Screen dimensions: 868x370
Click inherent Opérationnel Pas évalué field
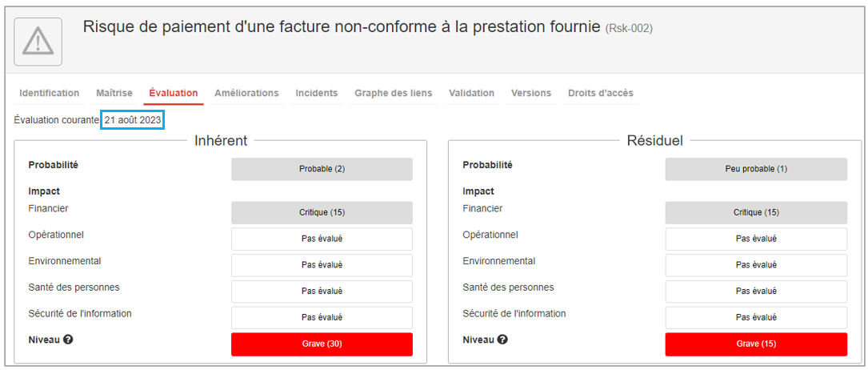click(x=322, y=239)
